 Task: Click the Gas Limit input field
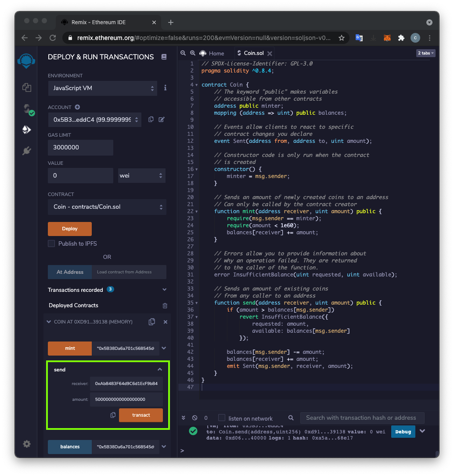click(x=80, y=147)
